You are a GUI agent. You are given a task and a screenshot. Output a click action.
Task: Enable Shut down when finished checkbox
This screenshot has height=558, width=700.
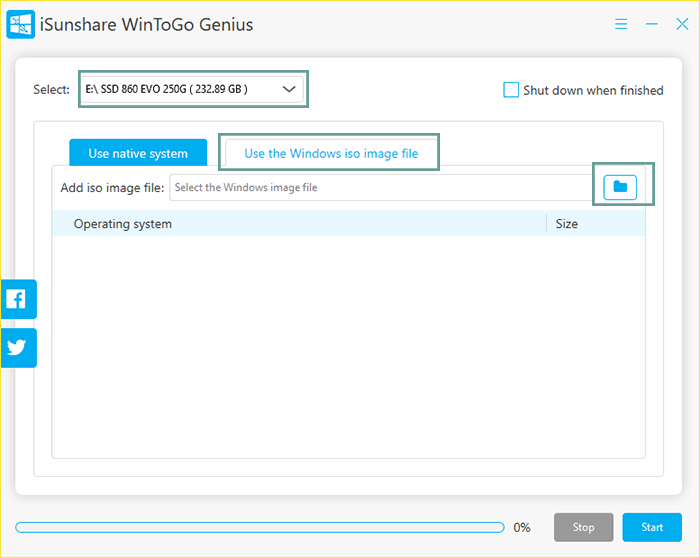511,90
